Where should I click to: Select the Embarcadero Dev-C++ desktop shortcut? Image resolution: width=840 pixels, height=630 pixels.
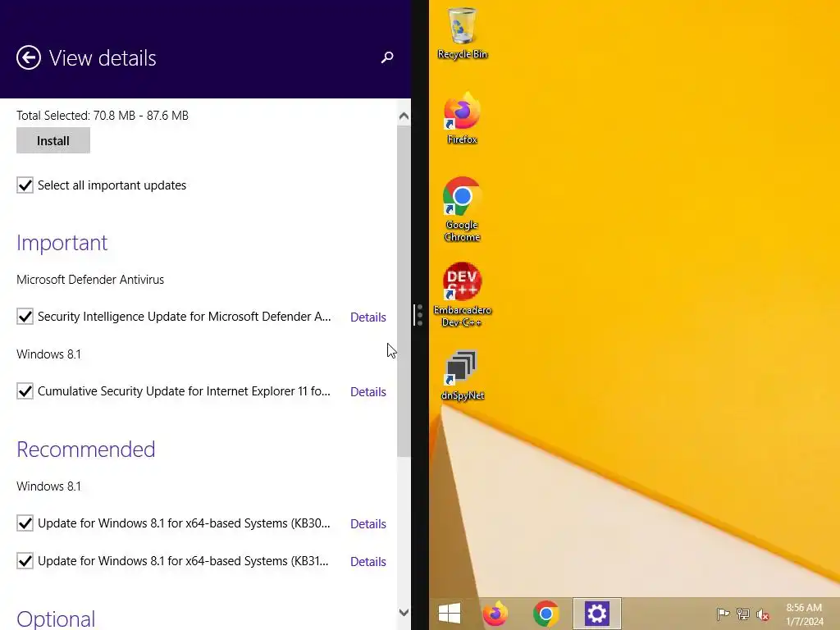pos(462,294)
